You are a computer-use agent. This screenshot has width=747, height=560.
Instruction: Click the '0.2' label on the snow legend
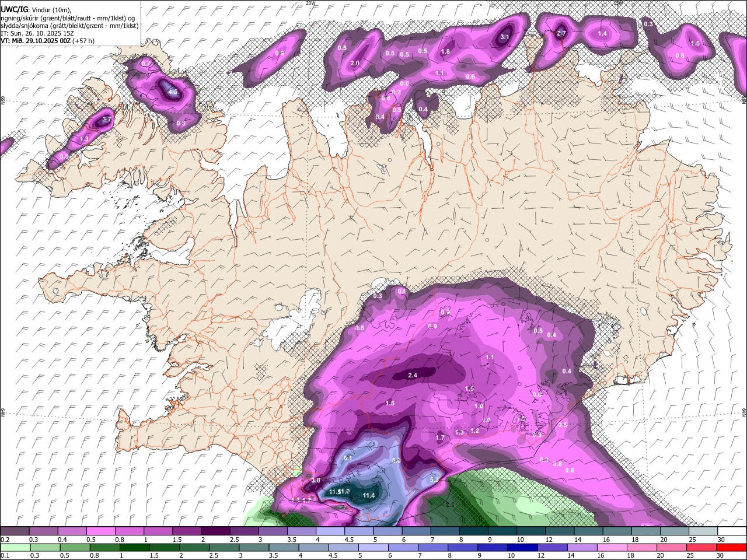(x=5, y=540)
